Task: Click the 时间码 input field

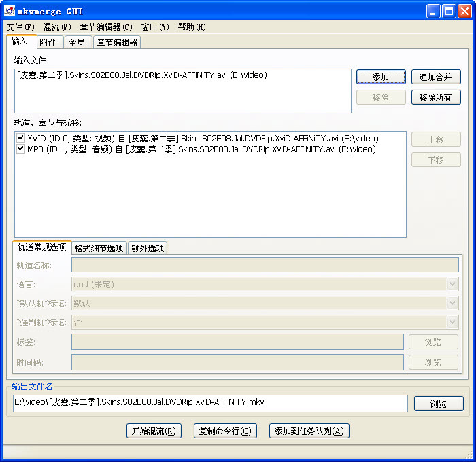Action: click(238, 362)
